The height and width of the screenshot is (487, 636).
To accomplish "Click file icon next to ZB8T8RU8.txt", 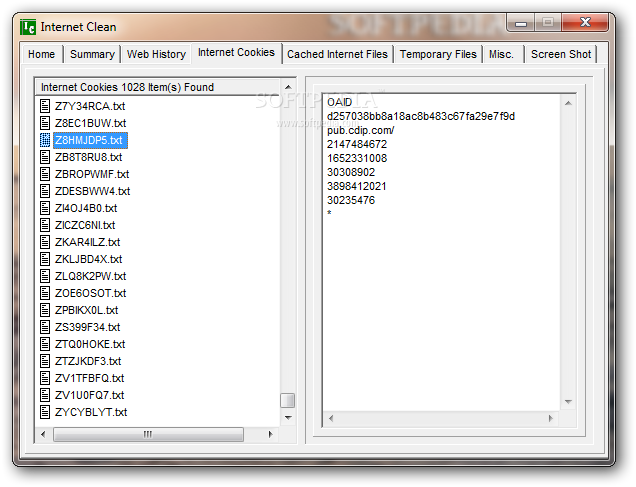I will click(45, 157).
